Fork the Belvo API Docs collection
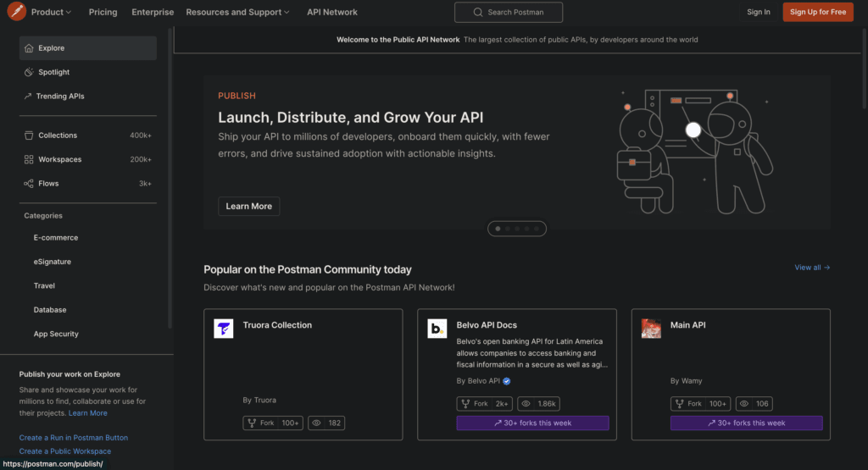 pos(484,404)
